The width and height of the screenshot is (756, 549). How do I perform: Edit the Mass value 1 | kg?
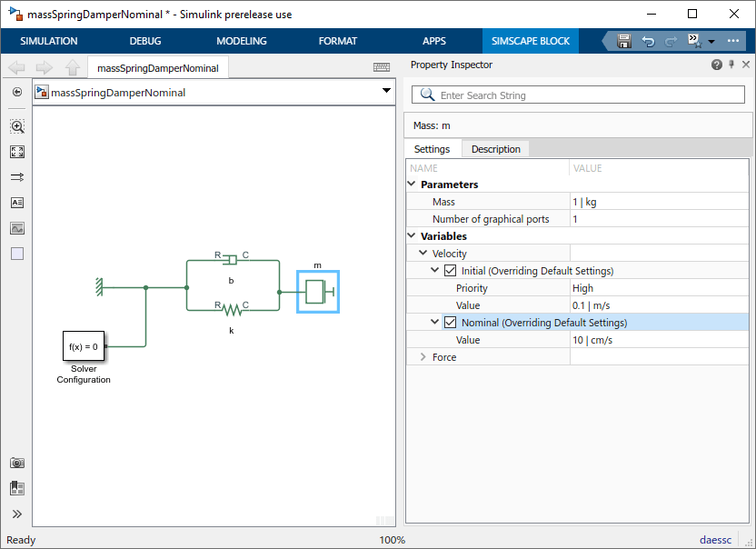[x=659, y=202]
